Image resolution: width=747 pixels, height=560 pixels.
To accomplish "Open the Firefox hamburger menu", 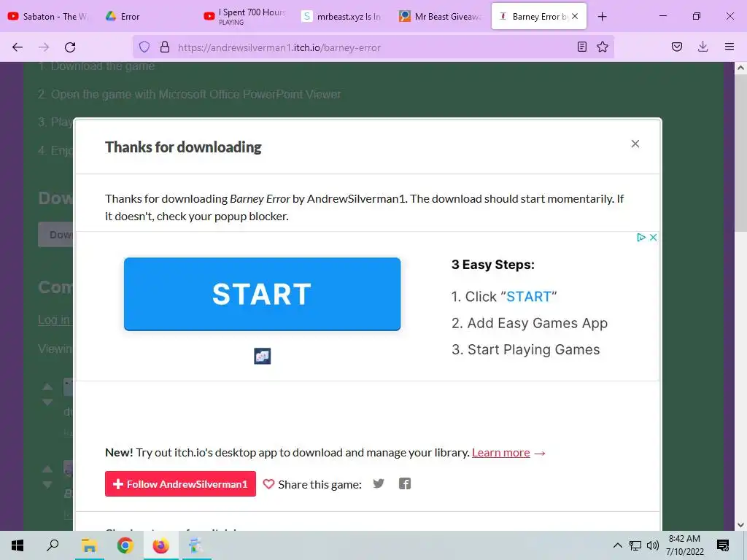I will pos(729,47).
